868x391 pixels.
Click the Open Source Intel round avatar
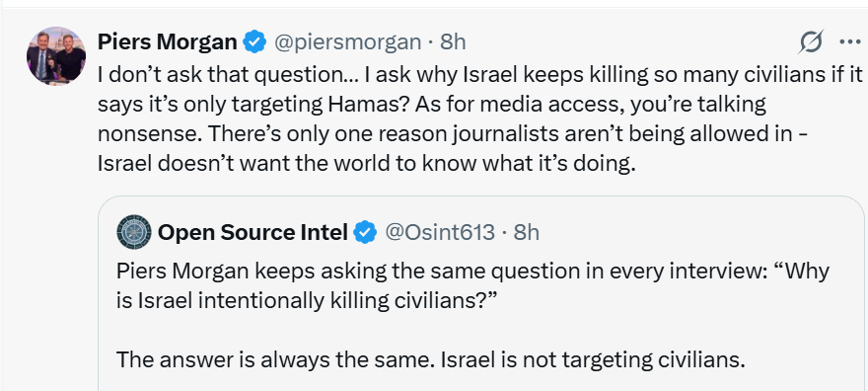pyautogui.click(x=134, y=232)
